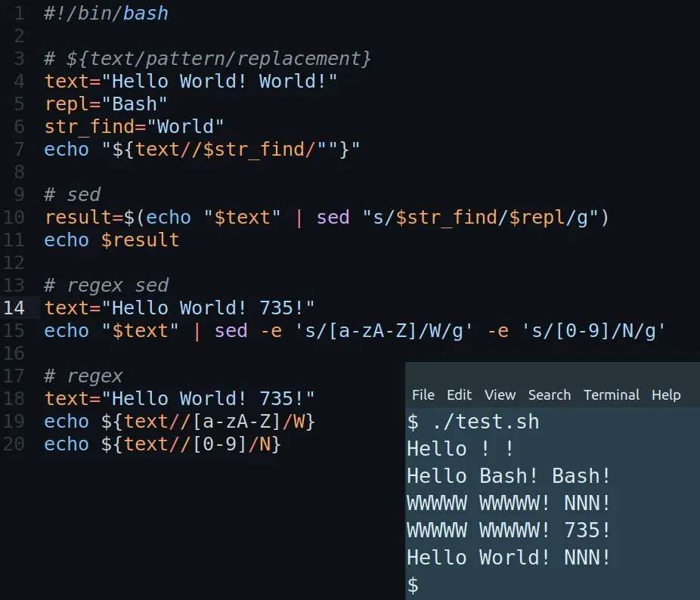Click the terminal prompt at the bottom
700x600 pixels.
pos(414,584)
